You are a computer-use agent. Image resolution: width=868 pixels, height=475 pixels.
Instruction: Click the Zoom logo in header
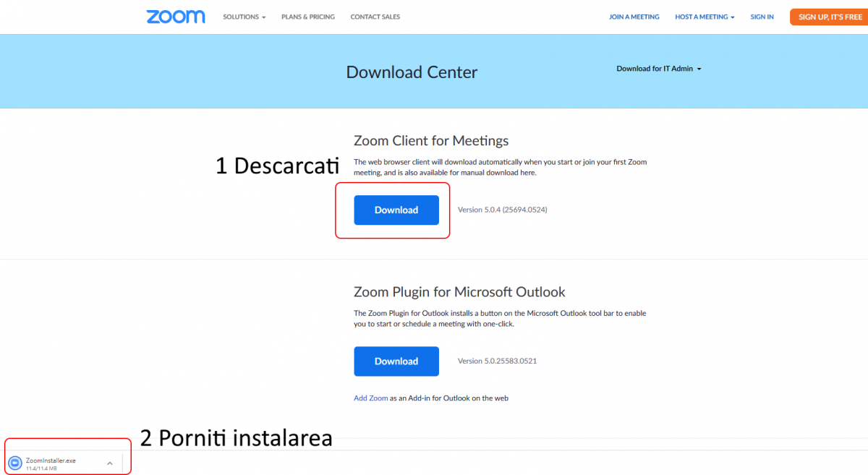[x=175, y=17]
